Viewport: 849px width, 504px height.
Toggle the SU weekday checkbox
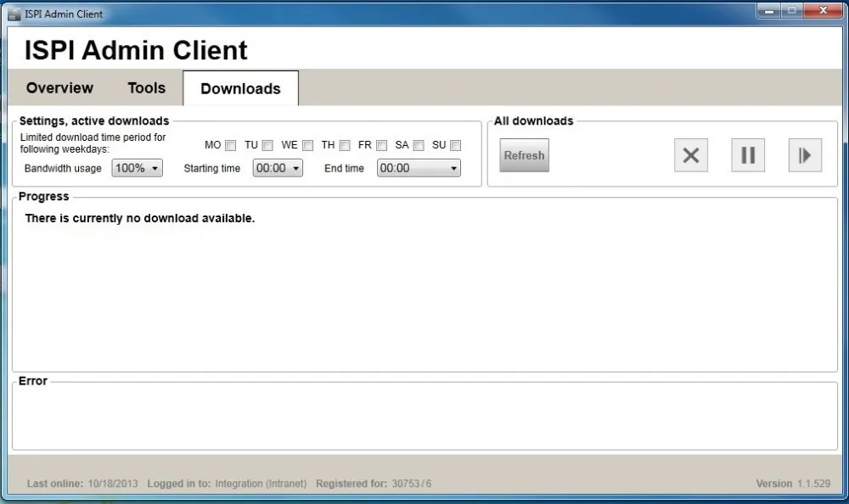[x=455, y=145]
